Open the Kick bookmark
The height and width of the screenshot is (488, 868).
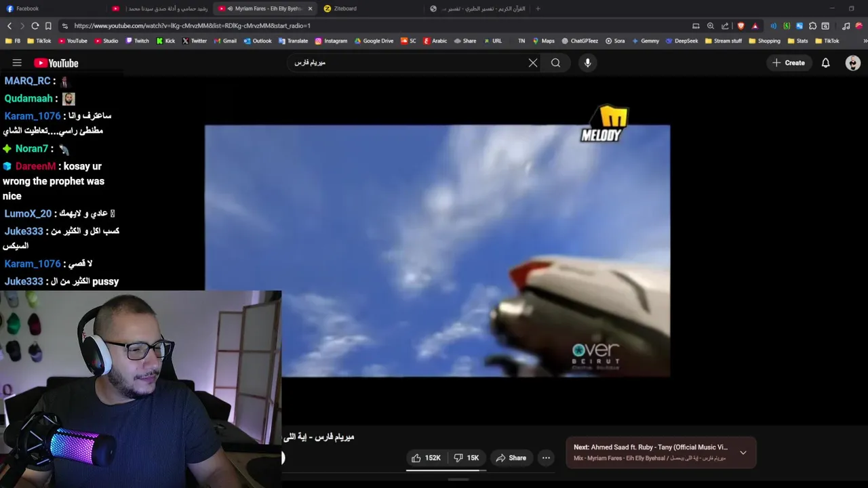165,41
